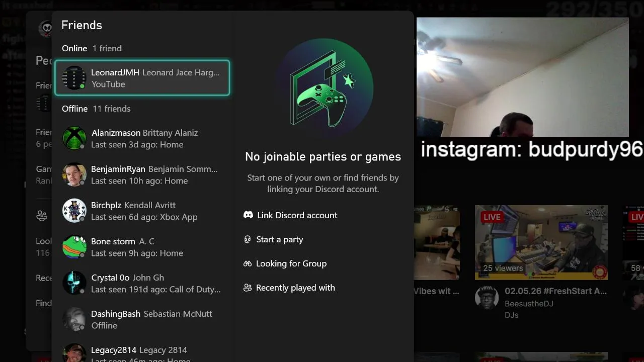644x362 pixels.
Task: Click the people icon in the background sidebar
Action: (42, 216)
